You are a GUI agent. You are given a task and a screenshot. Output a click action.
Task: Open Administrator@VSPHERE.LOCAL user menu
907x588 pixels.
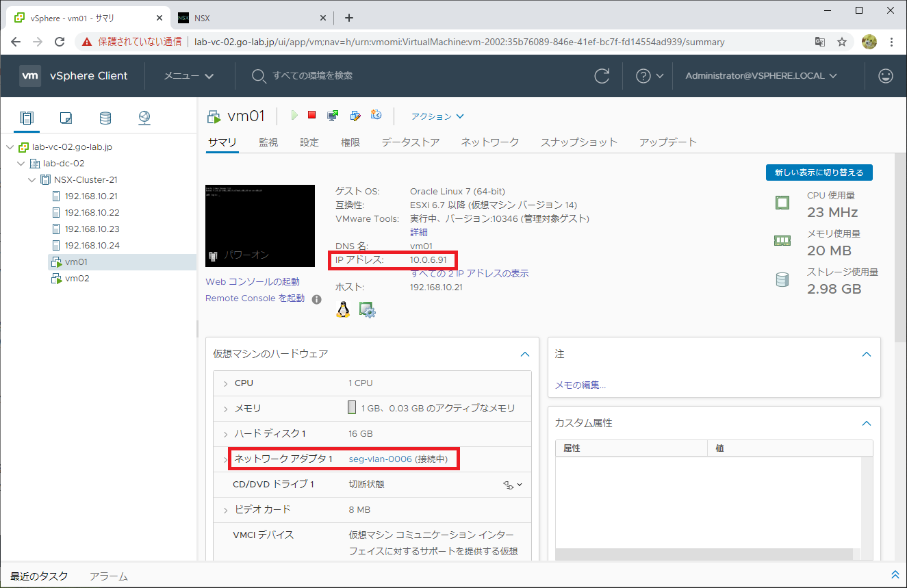pyautogui.click(x=761, y=76)
